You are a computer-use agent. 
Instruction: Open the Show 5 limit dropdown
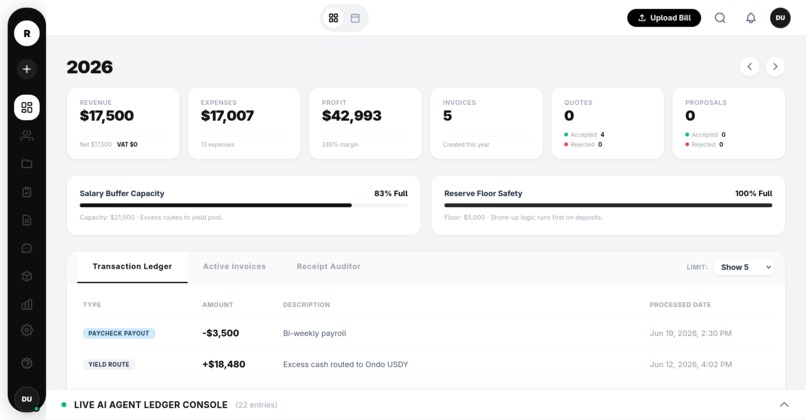point(744,267)
